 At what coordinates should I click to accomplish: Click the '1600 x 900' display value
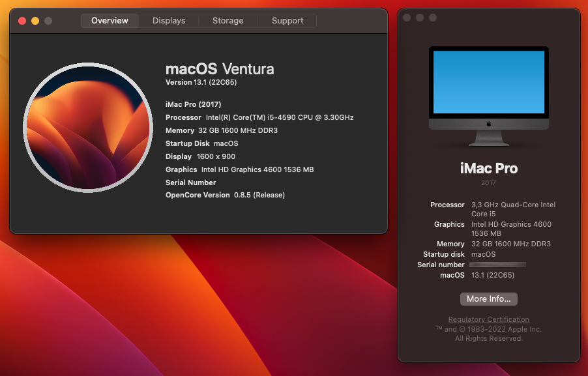(x=216, y=156)
